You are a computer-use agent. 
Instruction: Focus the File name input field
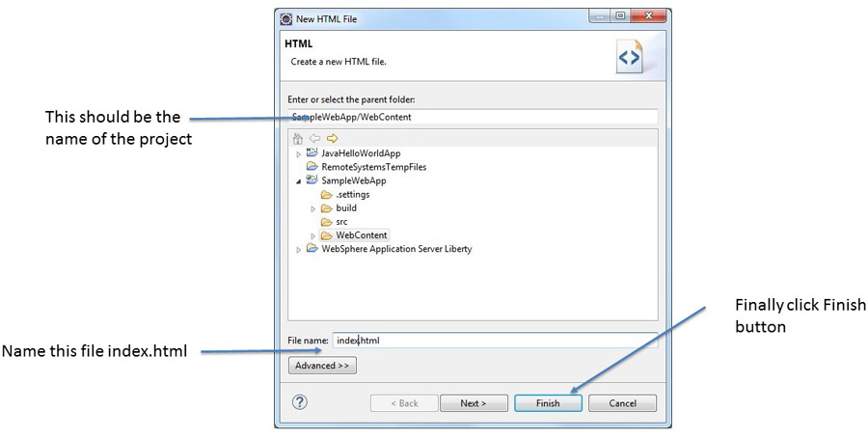pos(495,341)
